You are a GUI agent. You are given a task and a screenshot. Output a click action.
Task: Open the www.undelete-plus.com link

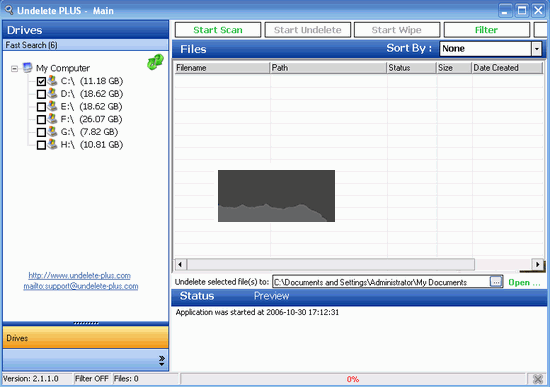pos(80,275)
